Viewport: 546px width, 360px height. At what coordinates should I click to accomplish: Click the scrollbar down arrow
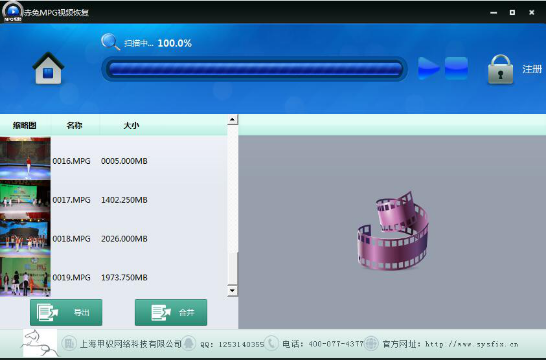point(232,290)
